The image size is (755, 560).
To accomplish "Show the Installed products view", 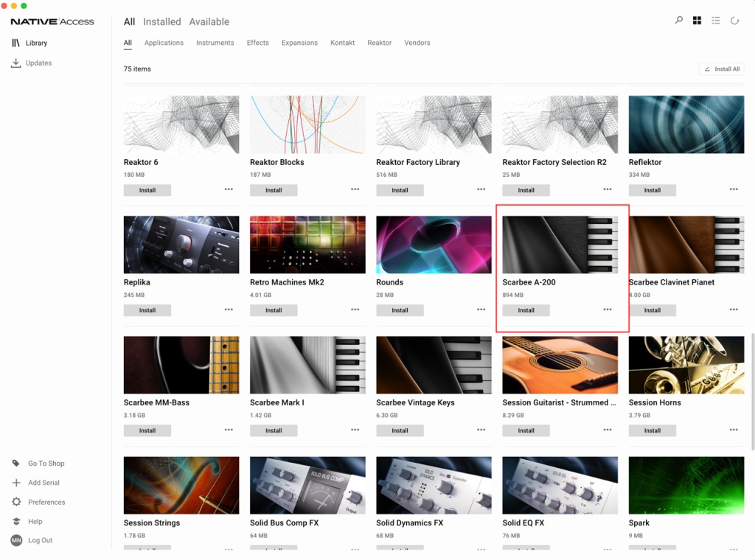I will click(x=161, y=21).
